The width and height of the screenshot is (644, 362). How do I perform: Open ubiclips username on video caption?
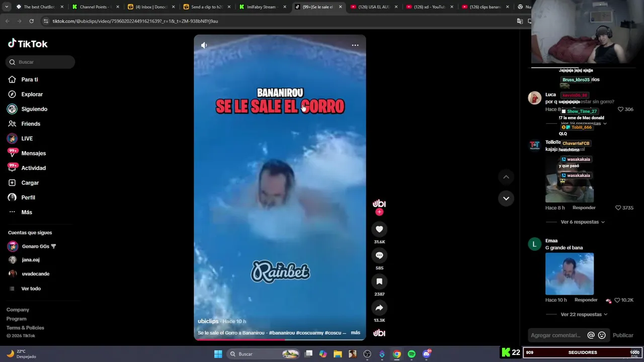pyautogui.click(x=208, y=321)
